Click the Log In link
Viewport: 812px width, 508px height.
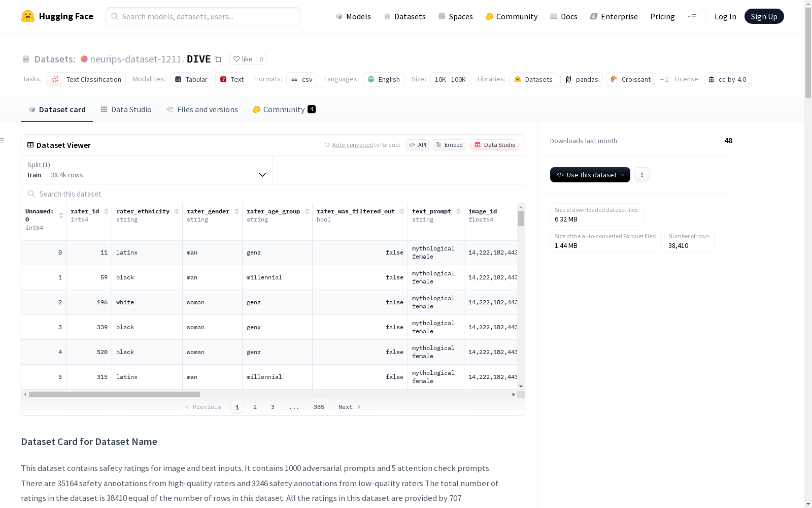tap(725, 16)
